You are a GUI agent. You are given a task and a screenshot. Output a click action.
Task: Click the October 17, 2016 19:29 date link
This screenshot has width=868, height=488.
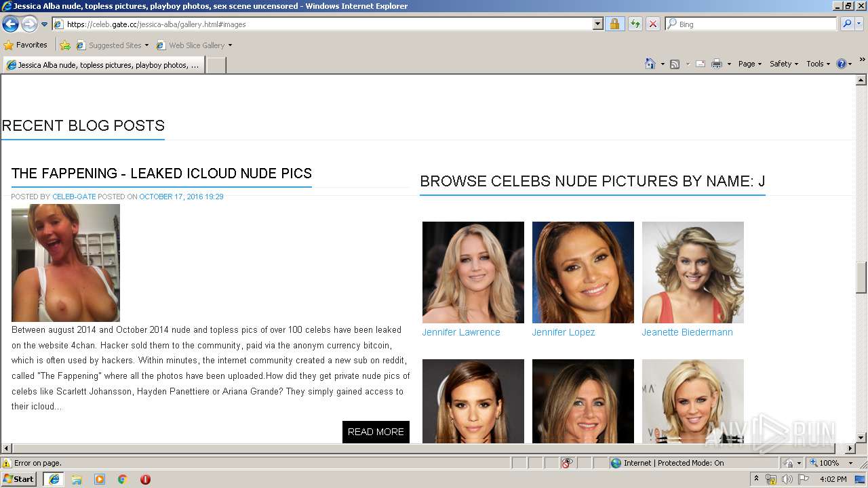[x=181, y=197]
